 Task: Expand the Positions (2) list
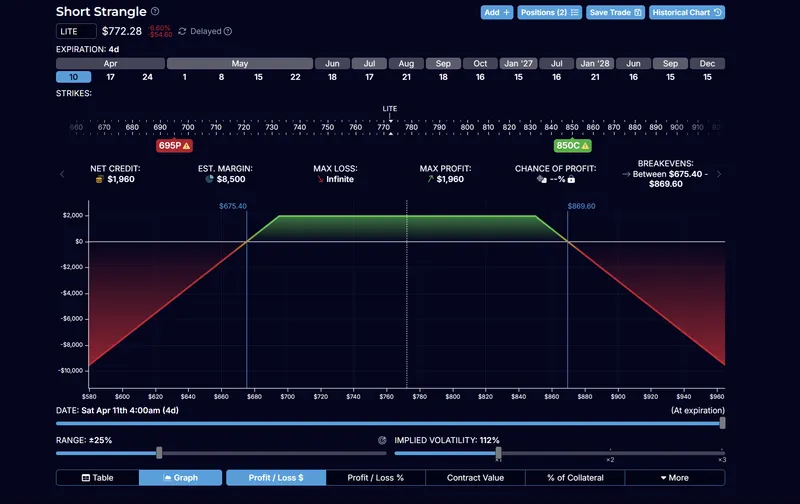[548, 12]
